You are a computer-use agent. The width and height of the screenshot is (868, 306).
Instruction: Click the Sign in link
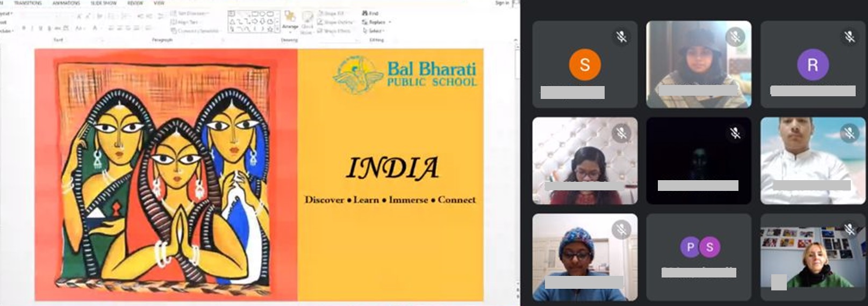coord(501,3)
